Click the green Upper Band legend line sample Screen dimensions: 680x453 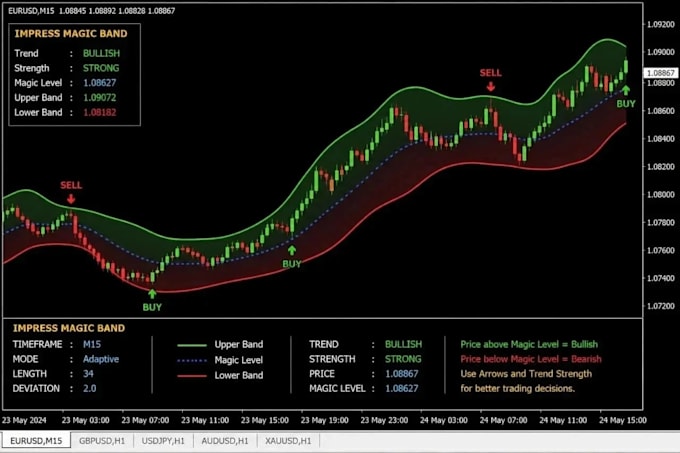point(192,345)
